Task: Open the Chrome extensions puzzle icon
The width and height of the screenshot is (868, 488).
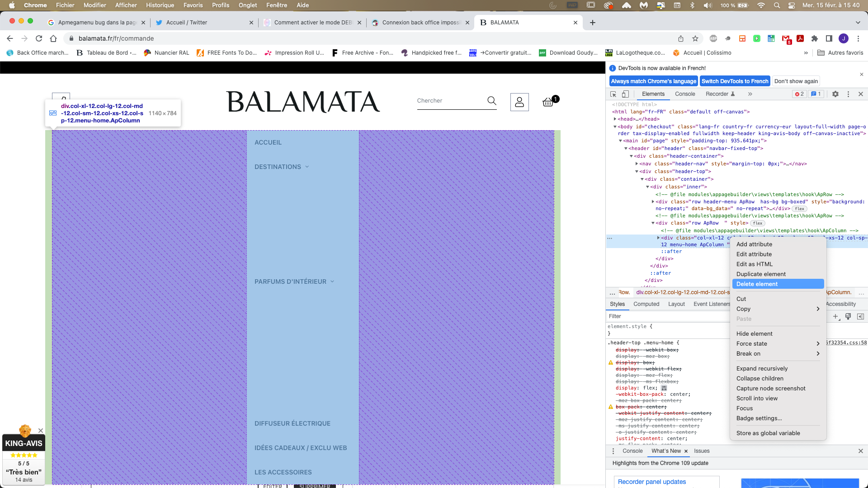Action: [x=815, y=38]
